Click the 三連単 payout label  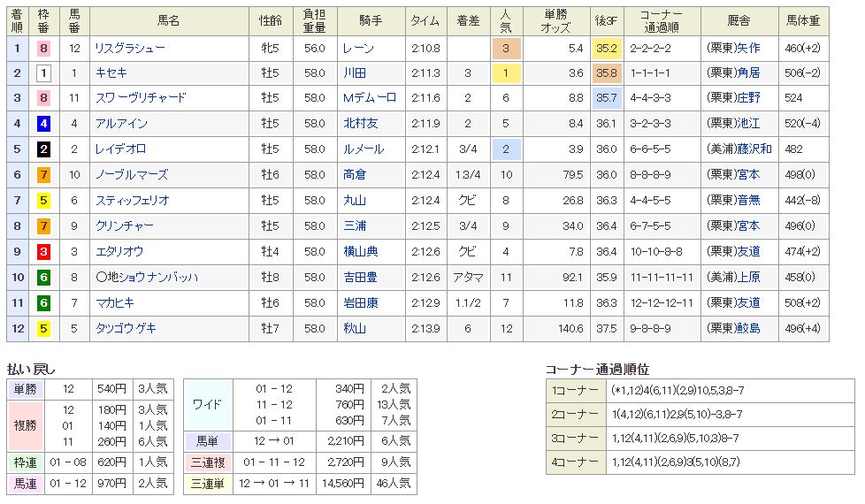coord(208,484)
